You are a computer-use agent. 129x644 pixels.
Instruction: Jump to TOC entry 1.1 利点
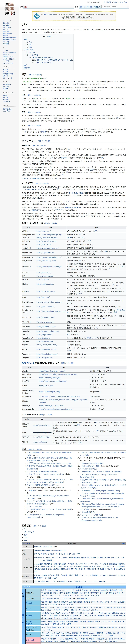tap(29, 42)
